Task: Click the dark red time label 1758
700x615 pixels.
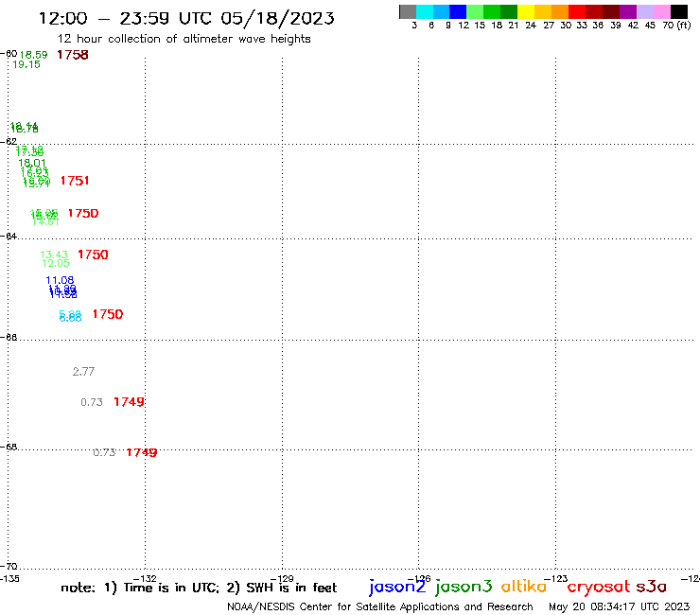Action: 73,55
